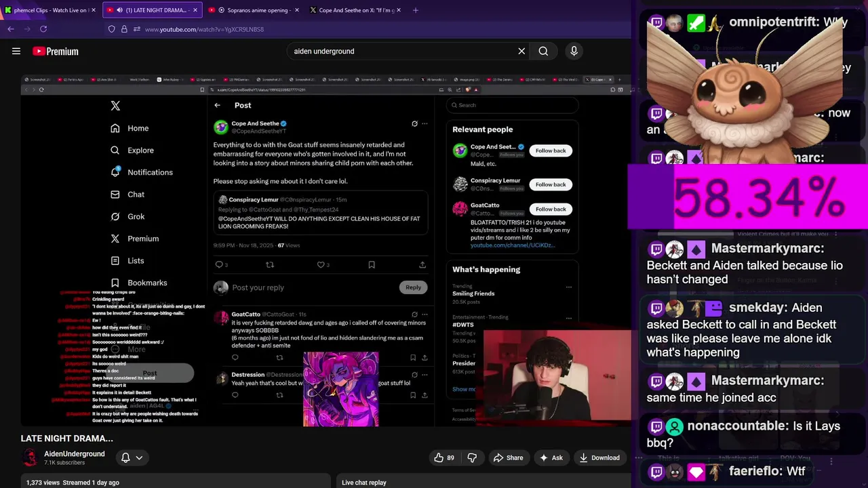
Task: Start voice search with the microphone
Action: coord(574,51)
